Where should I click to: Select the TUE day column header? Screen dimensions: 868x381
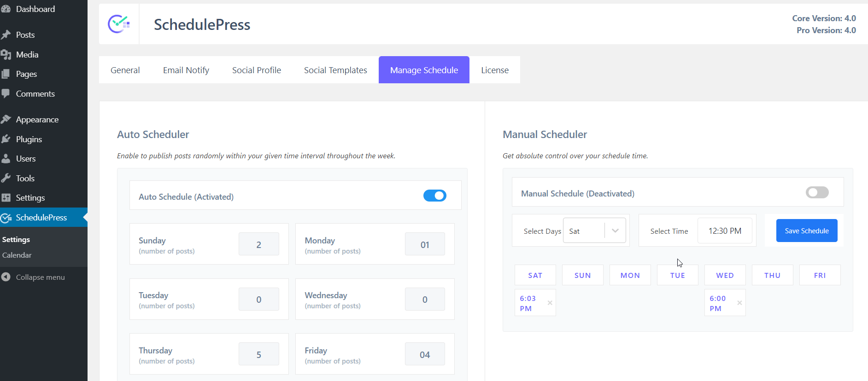678,275
